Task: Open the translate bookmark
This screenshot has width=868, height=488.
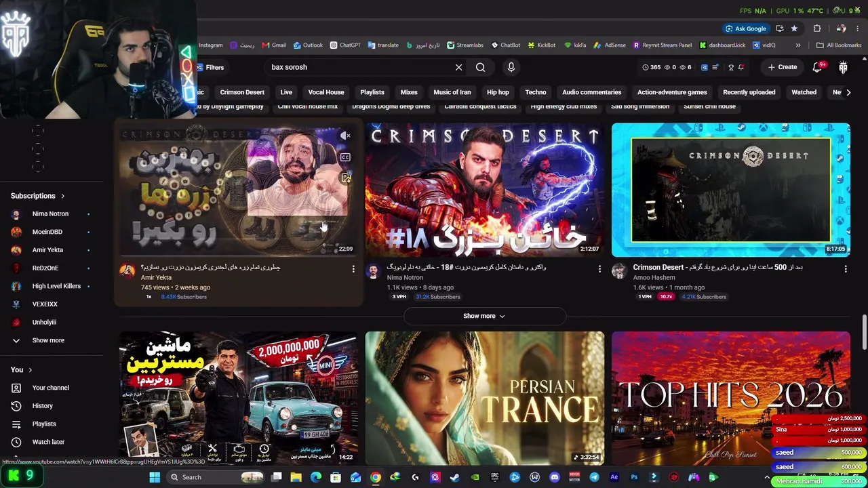Action: point(383,45)
